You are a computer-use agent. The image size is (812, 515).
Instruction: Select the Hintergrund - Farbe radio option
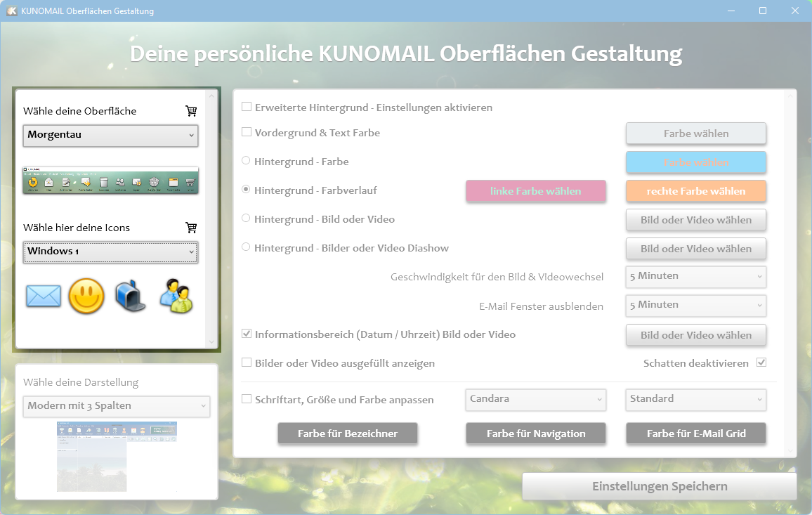(246, 161)
